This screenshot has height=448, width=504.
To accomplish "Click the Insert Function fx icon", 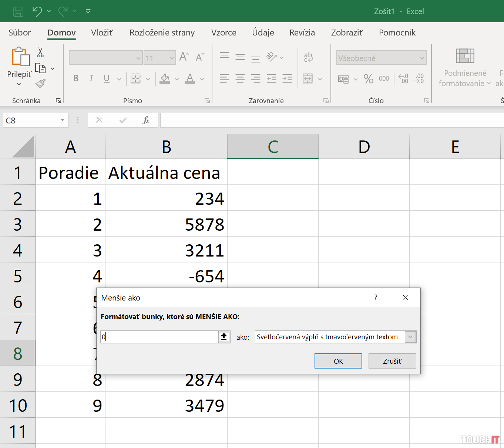I will pyautogui.click(x=146, y=120).
